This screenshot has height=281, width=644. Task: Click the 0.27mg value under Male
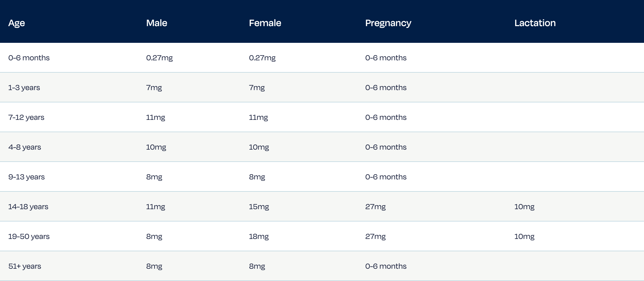[159, 58]
